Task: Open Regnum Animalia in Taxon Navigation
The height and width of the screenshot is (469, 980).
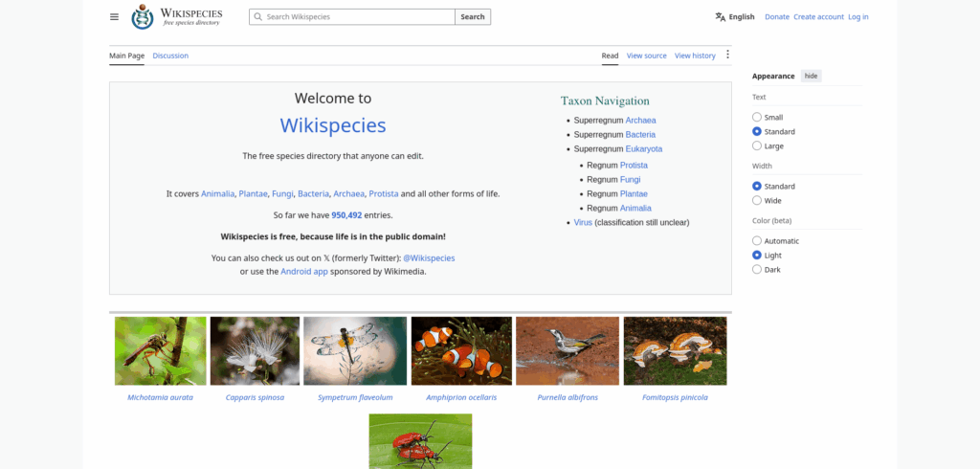Action: click(635, 209)
